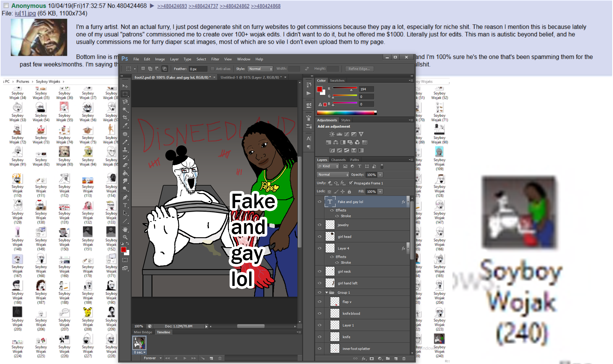Open the Style dropdown set to Normal

[260, 69]
